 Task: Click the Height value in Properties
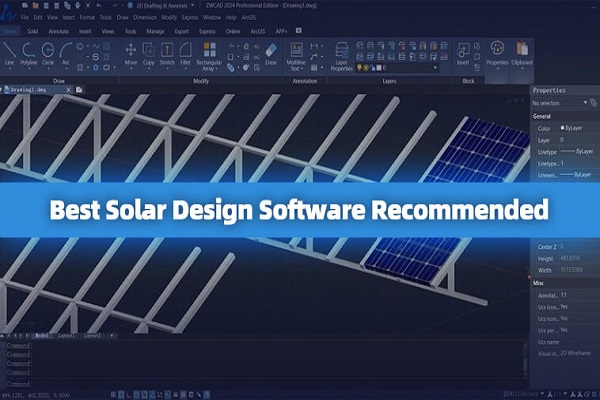pos(570,258)
